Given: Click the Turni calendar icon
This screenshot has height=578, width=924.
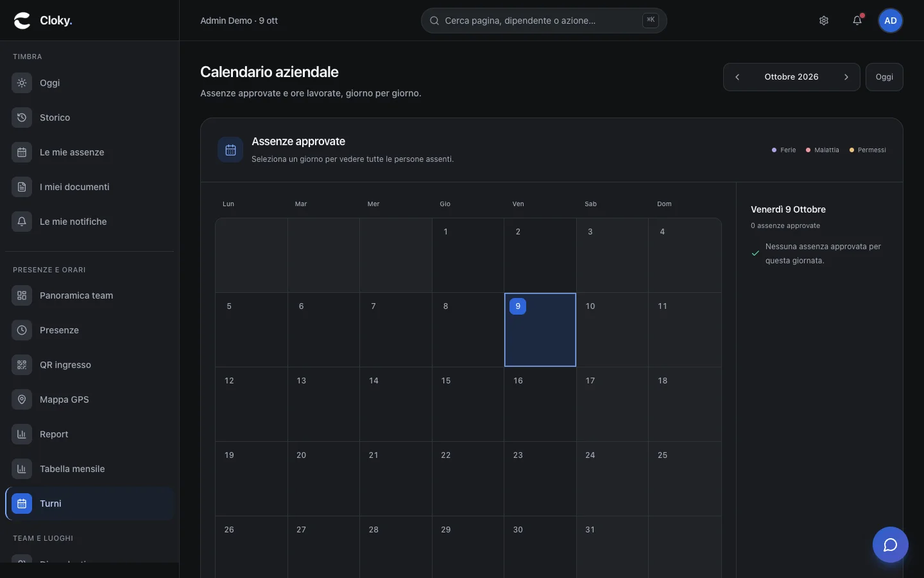Looking at the screenshot, I should [x=22, y=504].
